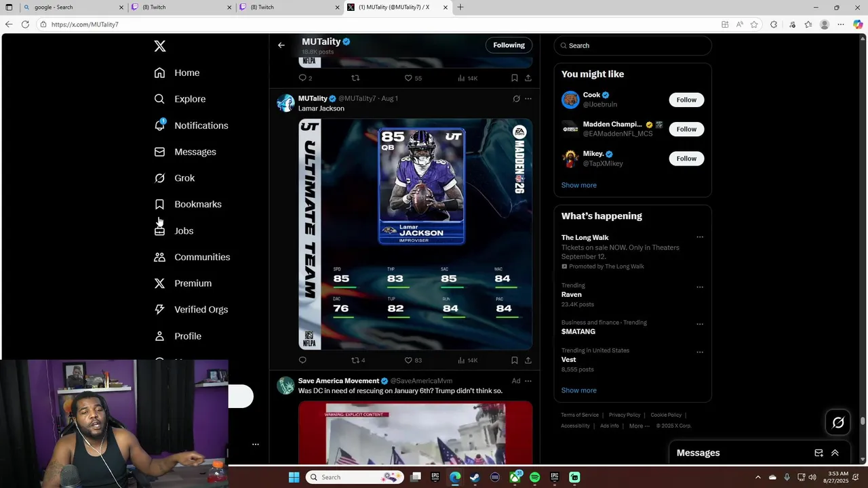Open a new browser tab
Image resolution: width=868 pixels, height=488 pixels.
[x=460, y=7]
